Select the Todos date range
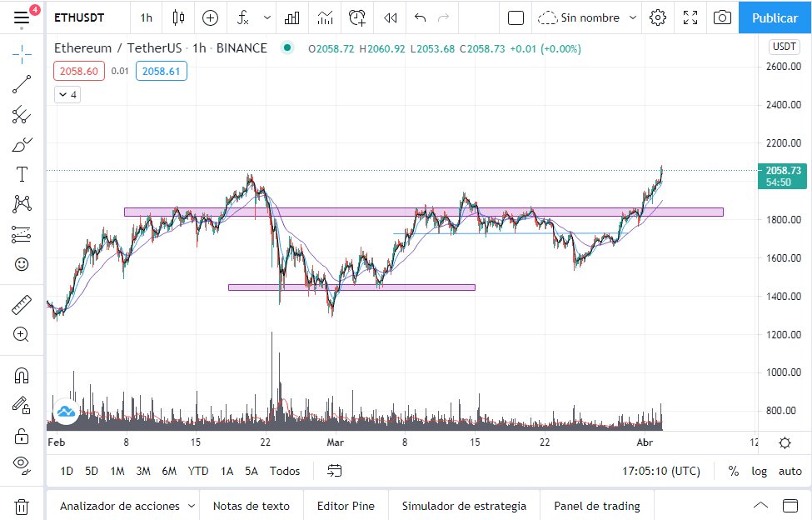The image size is (812, 520). click(x=285, y=471)
